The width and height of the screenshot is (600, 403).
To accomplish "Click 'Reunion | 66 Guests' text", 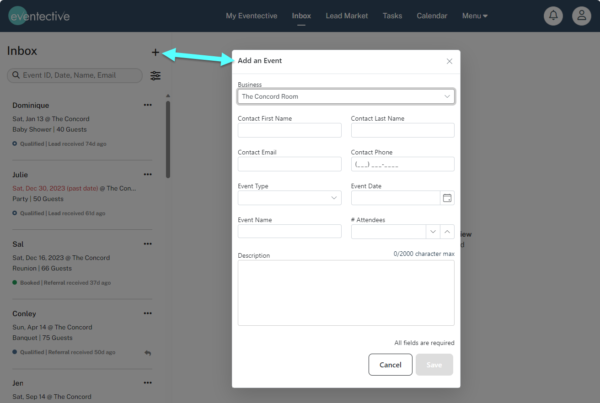I will click(x=42, y=268).
